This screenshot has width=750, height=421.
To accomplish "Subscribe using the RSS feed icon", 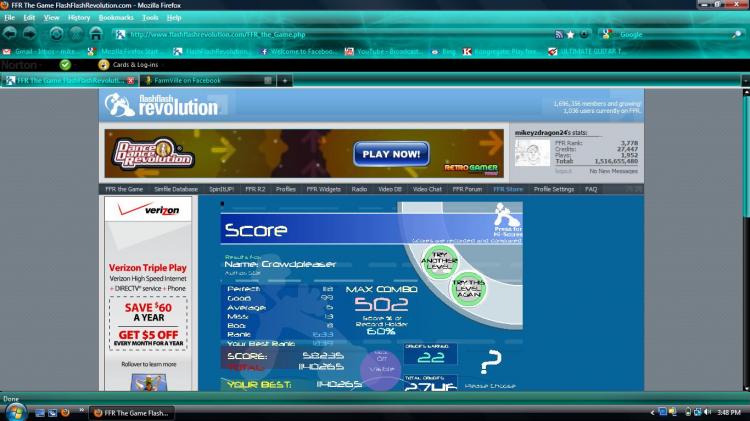I will (x=559, y=34).
